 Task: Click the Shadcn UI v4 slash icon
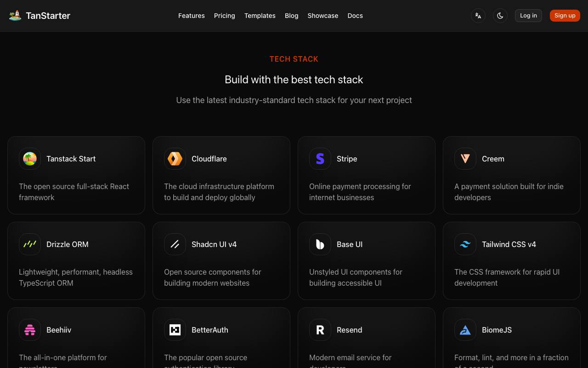pos(175,244)
